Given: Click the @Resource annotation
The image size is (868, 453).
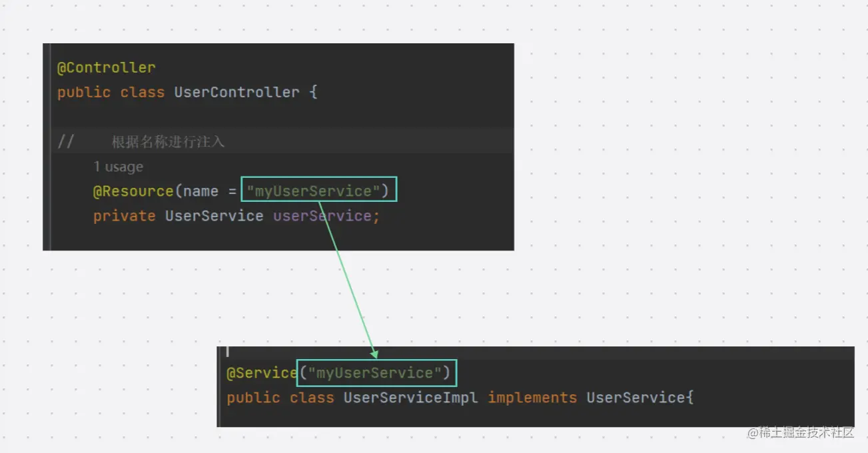Looking at the screenshot, I should [x=133, y=191].
